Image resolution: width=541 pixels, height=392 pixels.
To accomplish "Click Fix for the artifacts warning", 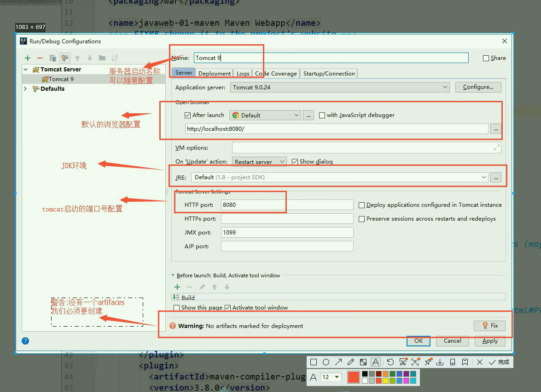I will point(489,325).
